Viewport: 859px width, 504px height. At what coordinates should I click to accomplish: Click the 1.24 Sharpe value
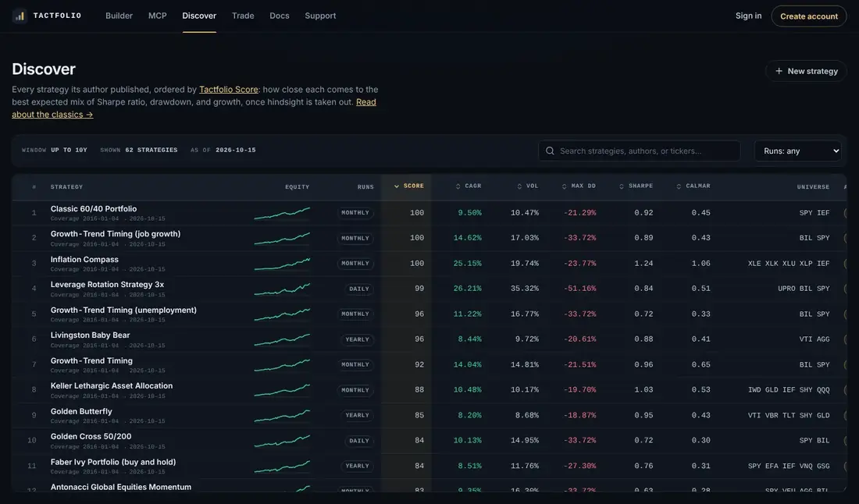(x=643, y=264)
